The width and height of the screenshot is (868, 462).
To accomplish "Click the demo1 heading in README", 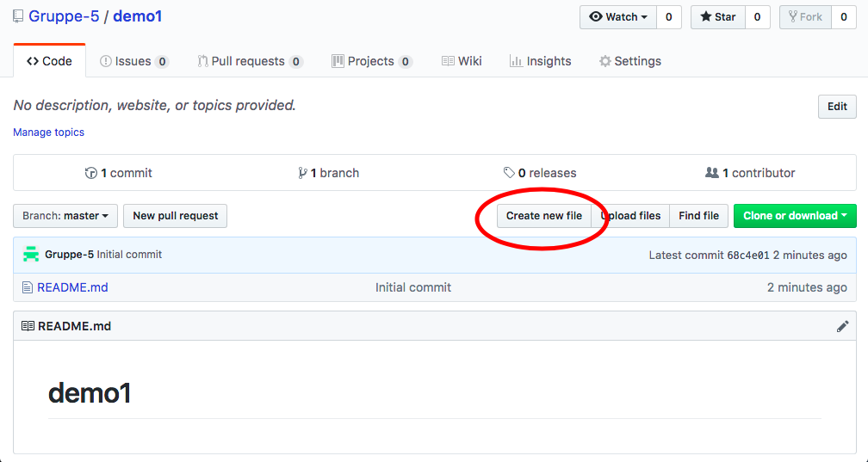I will 90,393.
